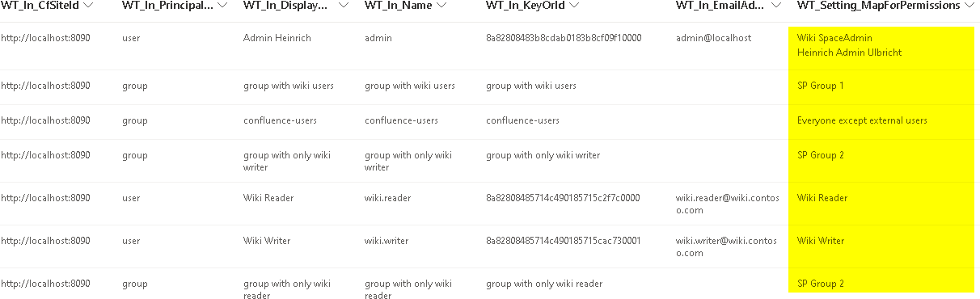Open the WT_Setting_MapForPermissions column dropdown
Viewport: 980px width, 299px height.
click(x=968, y=6)
